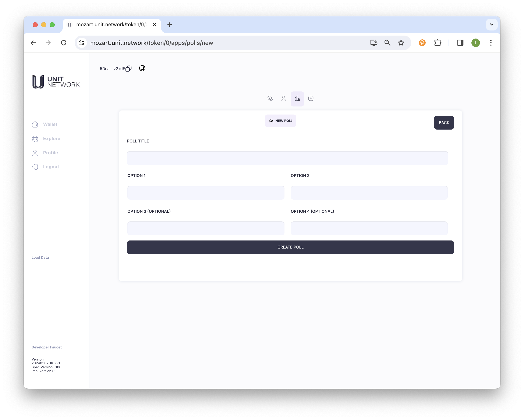Open the site information controls
Screen dimensions: 524x420
coord(82,43)
